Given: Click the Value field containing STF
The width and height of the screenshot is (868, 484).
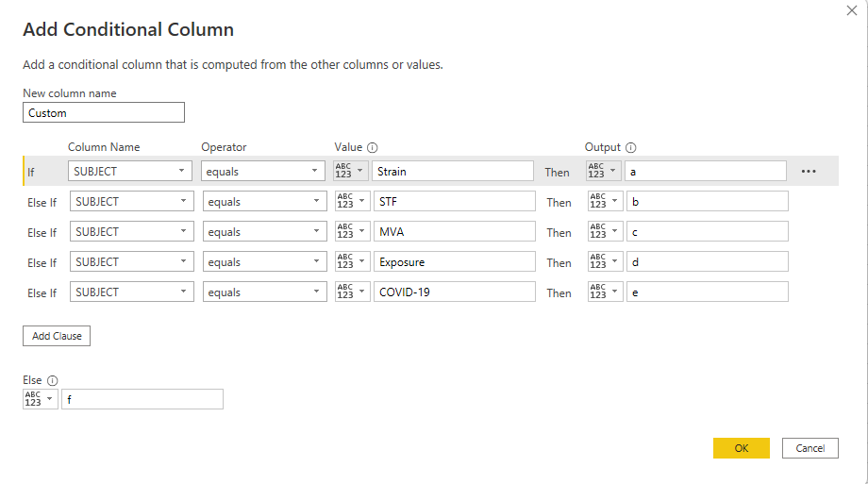Looking at the screenshot, I should click(455, 201).
